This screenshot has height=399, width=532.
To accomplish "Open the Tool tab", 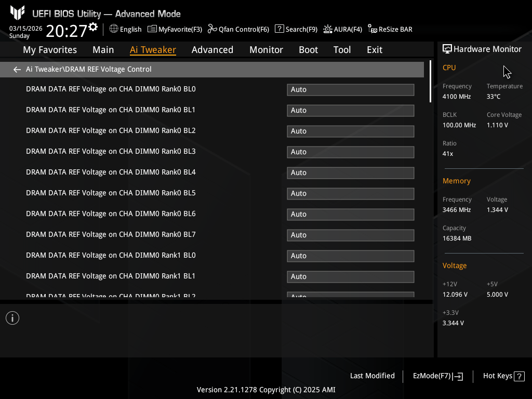I will point(342,50).
